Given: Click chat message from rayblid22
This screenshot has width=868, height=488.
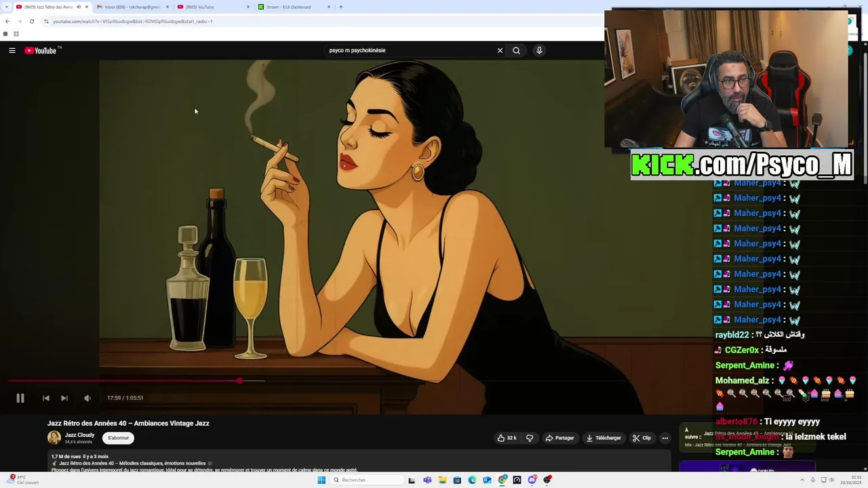Looking at the screenshot, I should 760,335.
